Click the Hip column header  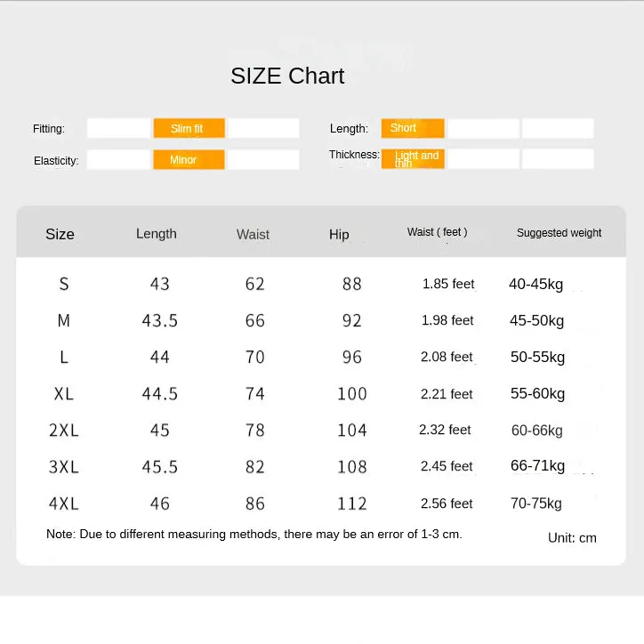[x=339, y=234]
